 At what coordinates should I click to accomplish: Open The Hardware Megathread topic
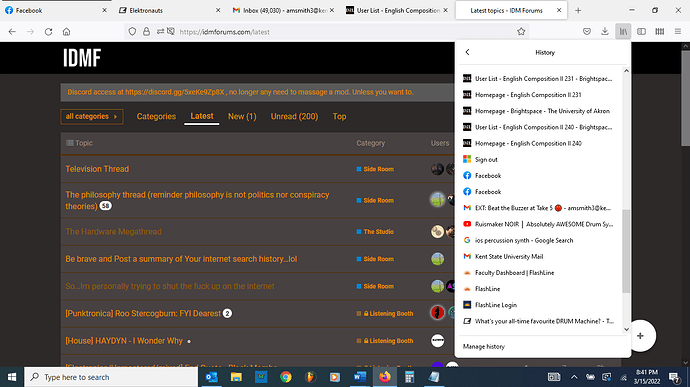[x=114, y=232]
